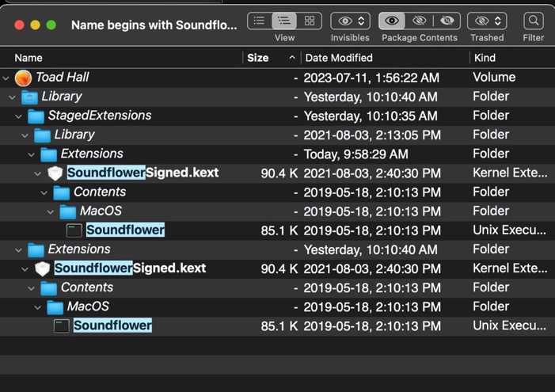Click the first Contents folder icon

[61, 193]
